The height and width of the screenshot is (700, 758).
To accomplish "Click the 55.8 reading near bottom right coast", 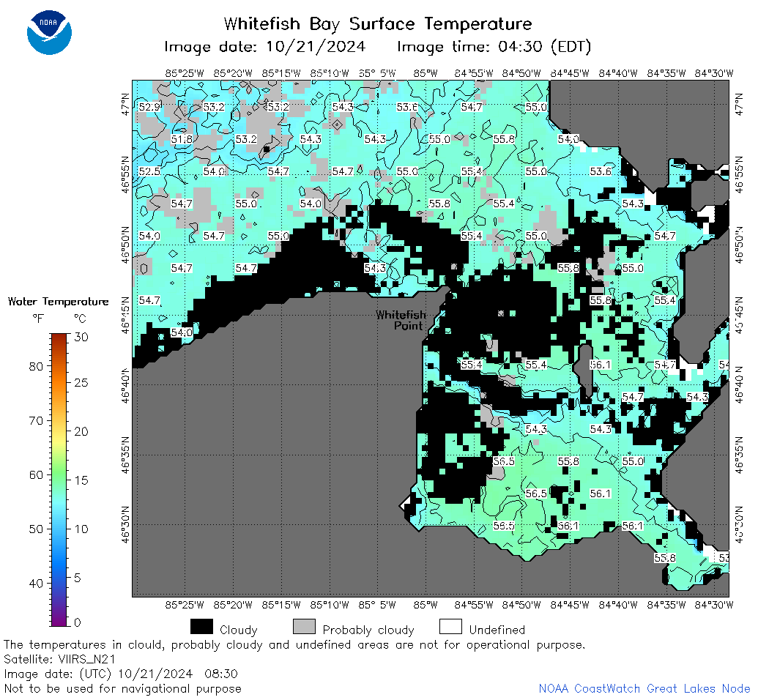I will pos(665,559).
